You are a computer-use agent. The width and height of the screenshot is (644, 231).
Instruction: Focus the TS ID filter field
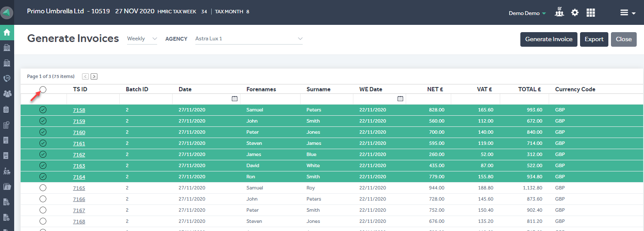[93, 99]
